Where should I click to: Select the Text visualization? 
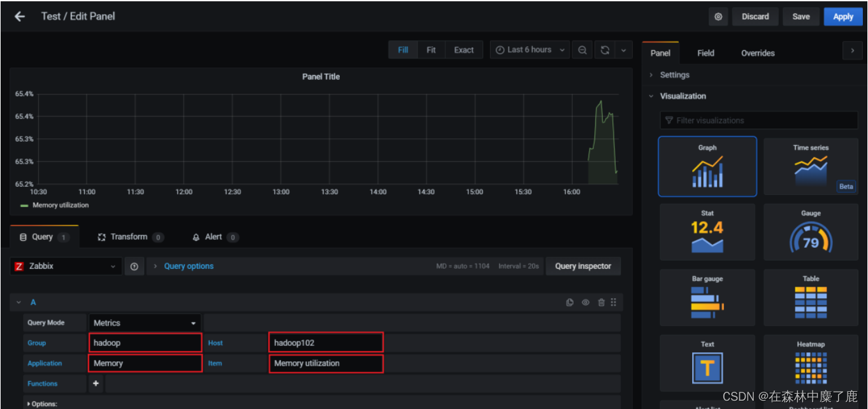coord(707,363)
